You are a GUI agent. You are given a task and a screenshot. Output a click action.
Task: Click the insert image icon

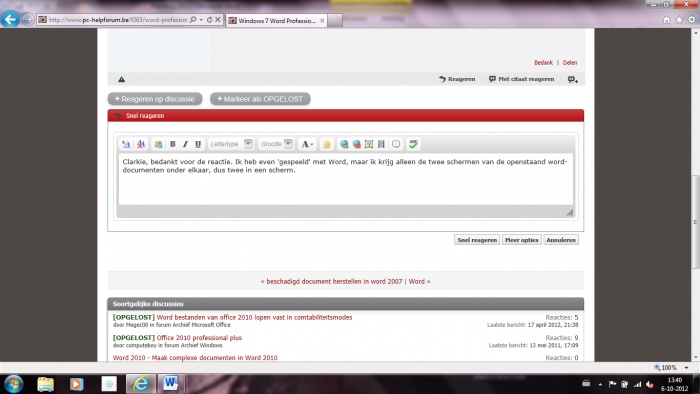(369, 144)
